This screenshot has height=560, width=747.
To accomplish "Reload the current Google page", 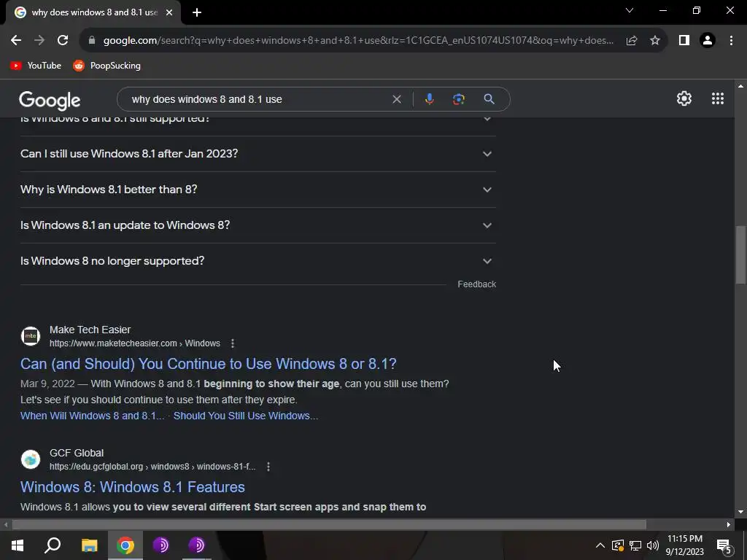I will [x=63, y=41].
